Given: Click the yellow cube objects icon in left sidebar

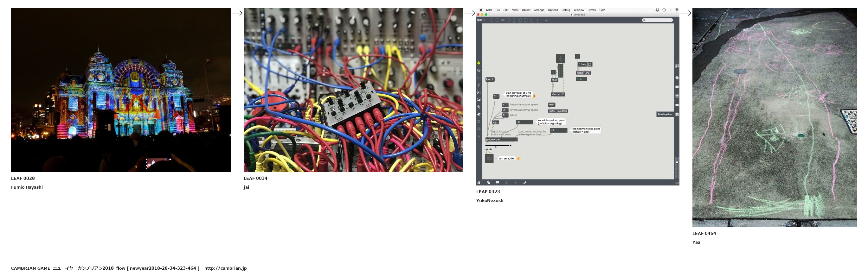Looking at the screenshot, I should 479,63.
